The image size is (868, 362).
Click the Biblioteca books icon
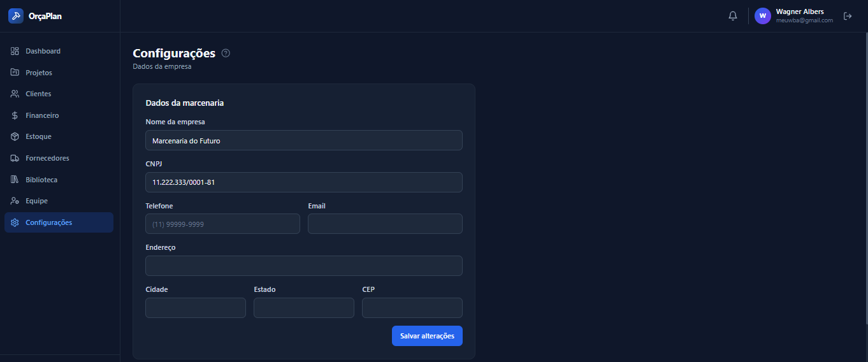pos(15,180)
